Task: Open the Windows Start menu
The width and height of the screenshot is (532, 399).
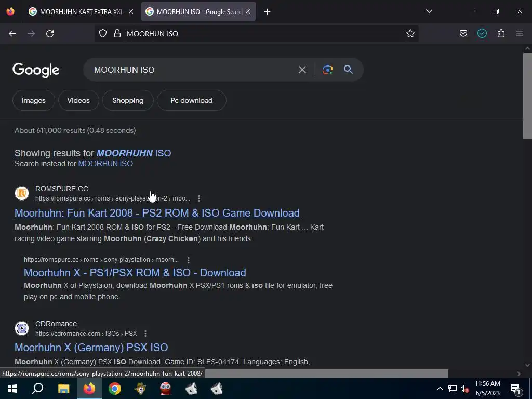Action: tap(12, 389)
